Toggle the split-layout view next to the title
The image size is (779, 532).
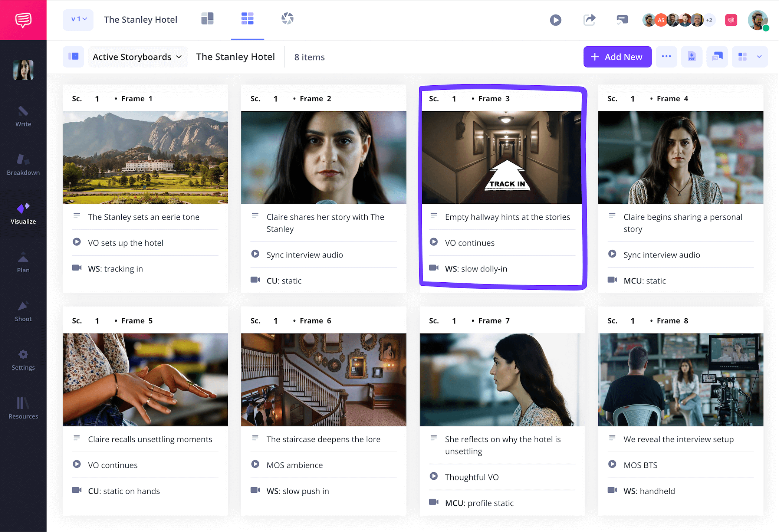(207, 18)
